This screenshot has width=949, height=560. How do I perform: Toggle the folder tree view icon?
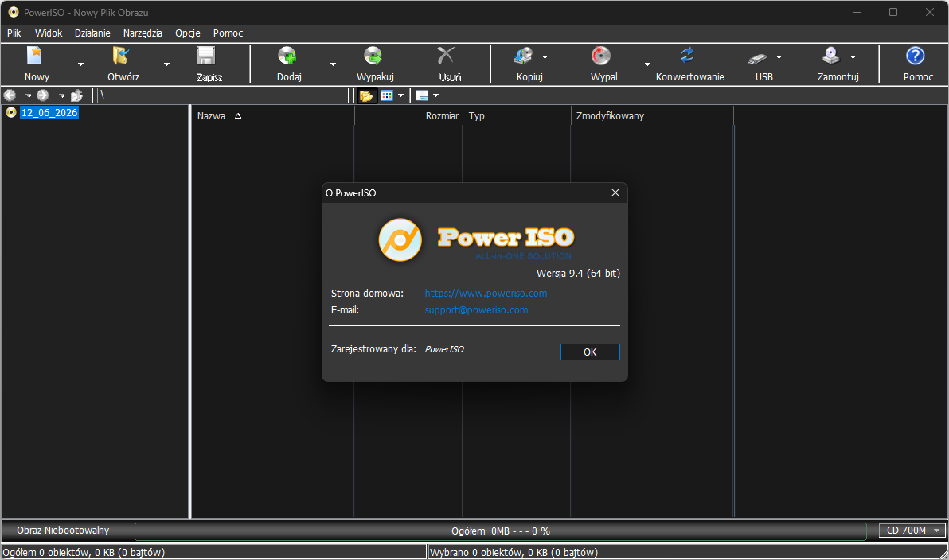(366, 95)
